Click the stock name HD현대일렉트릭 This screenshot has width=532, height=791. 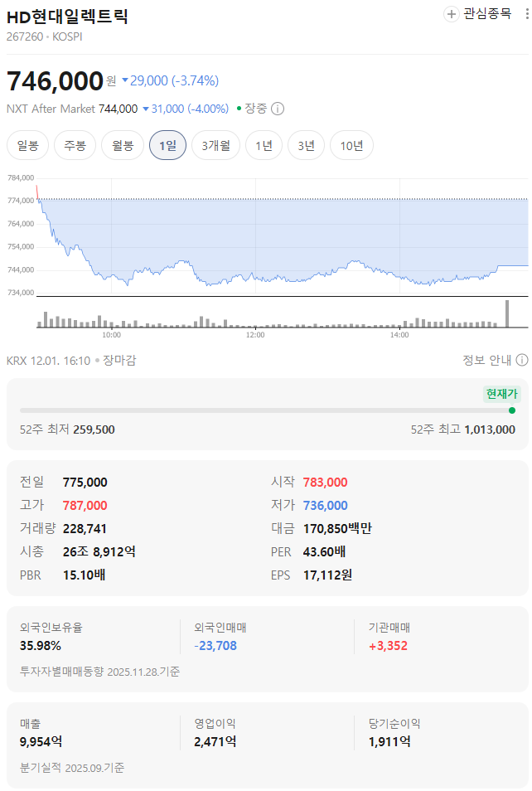coord(67,17)
